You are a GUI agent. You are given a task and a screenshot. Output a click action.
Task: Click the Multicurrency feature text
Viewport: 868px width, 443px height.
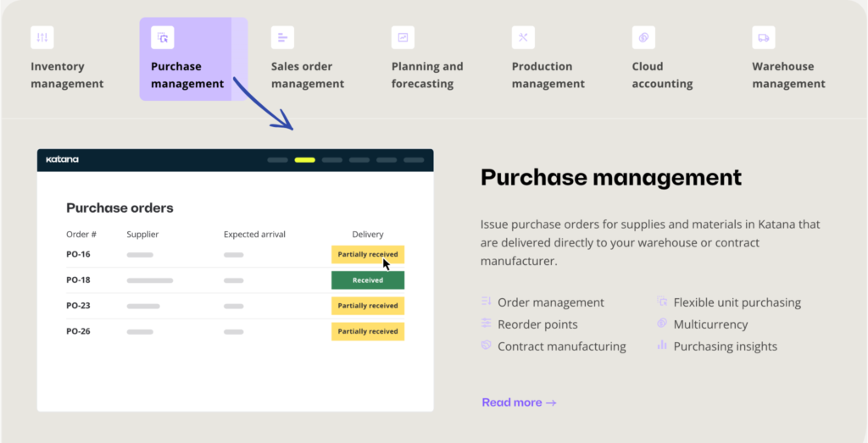[x=711, y=324]
